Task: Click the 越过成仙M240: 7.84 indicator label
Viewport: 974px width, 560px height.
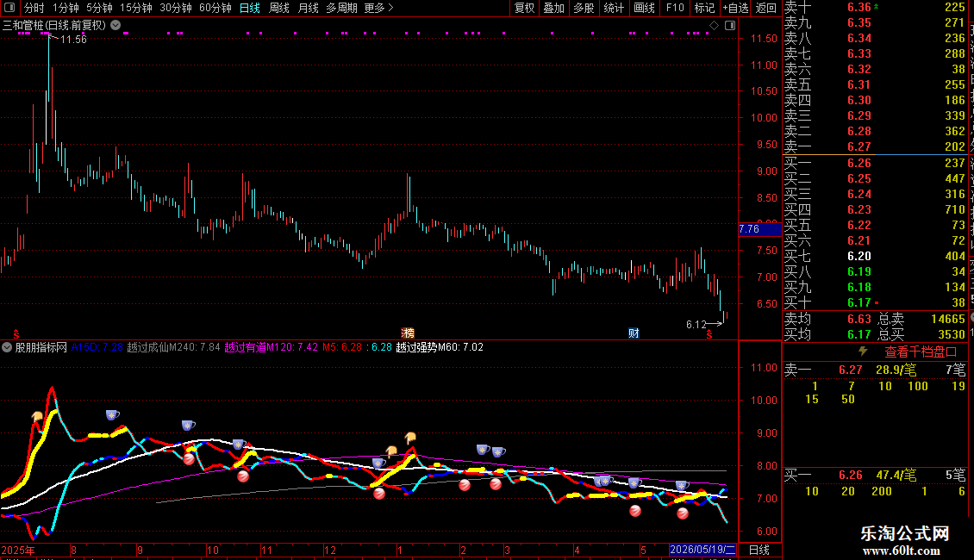Action: coord(173,348)
